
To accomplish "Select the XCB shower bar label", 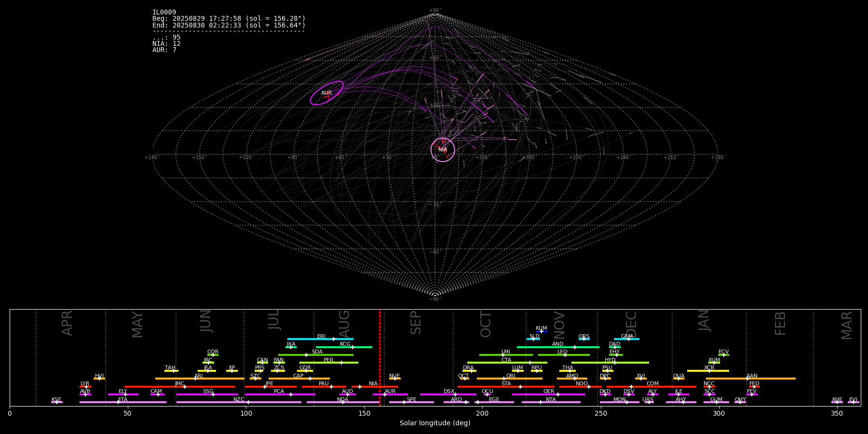I will tap(709, 368).
